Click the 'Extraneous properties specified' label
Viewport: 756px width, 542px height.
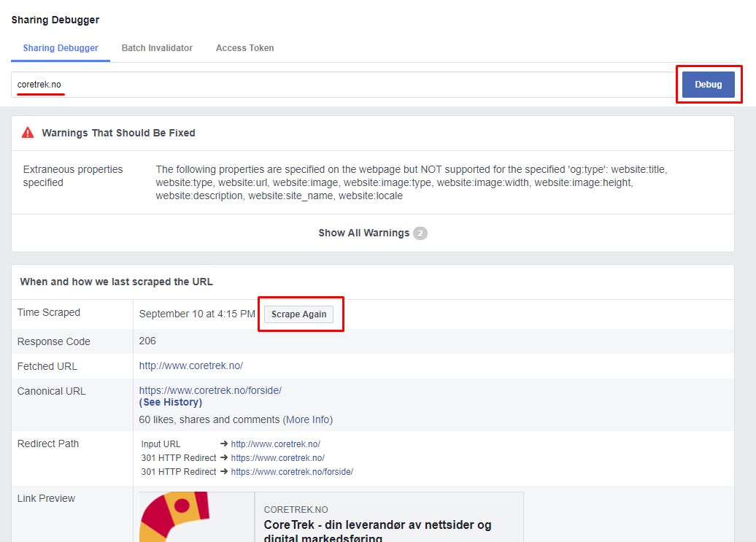click(x=73, y=176)
